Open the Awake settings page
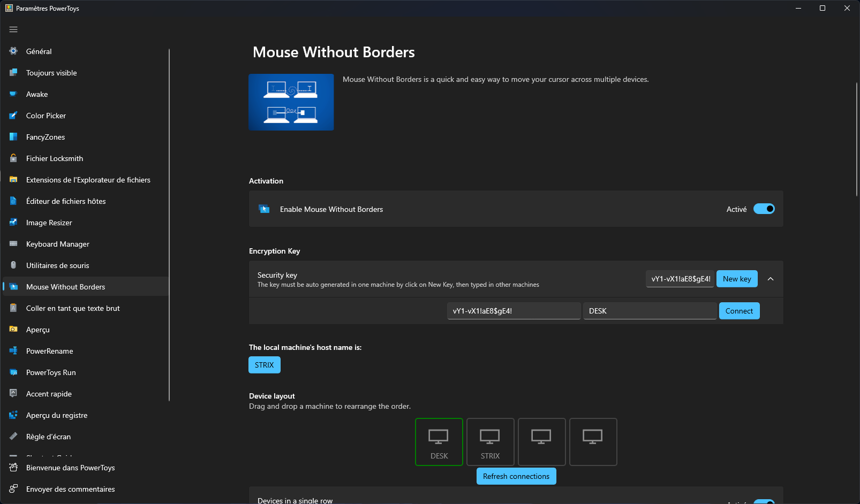Viewport: 860px width, 504px height. tap(86, 94)
